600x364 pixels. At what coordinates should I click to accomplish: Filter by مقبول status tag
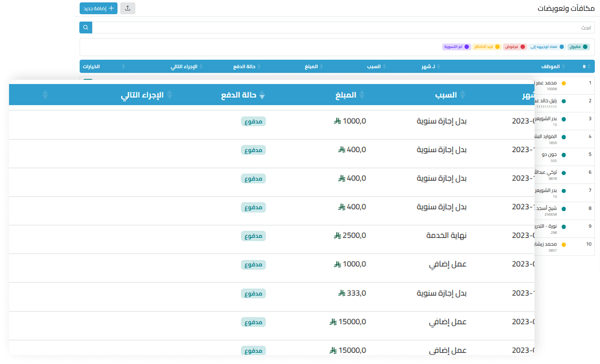pos(578,47)
